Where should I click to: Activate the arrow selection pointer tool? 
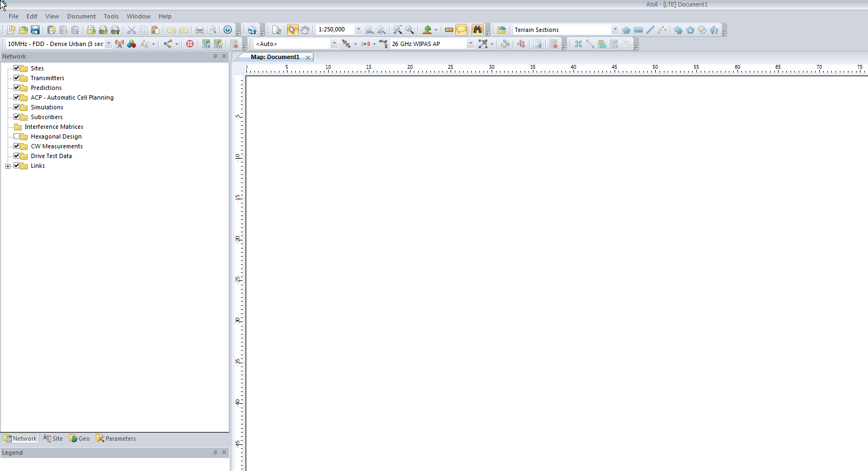[x=292, y=30]
